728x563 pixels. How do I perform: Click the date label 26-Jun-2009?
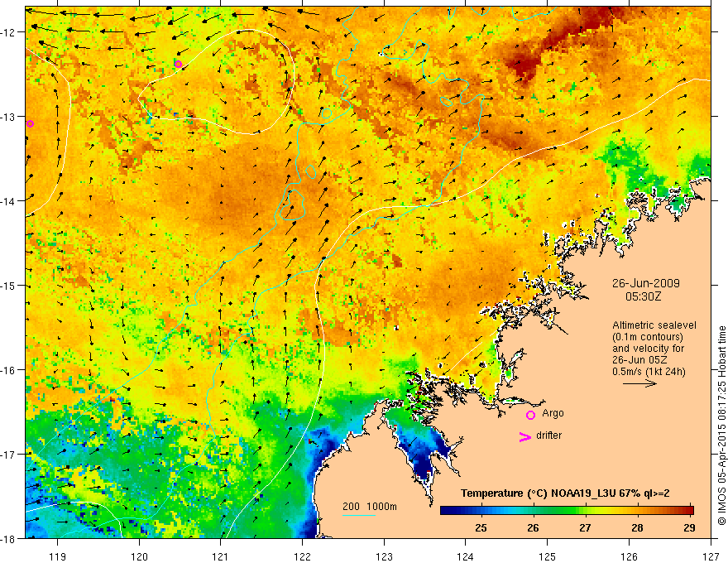(646, 283)
